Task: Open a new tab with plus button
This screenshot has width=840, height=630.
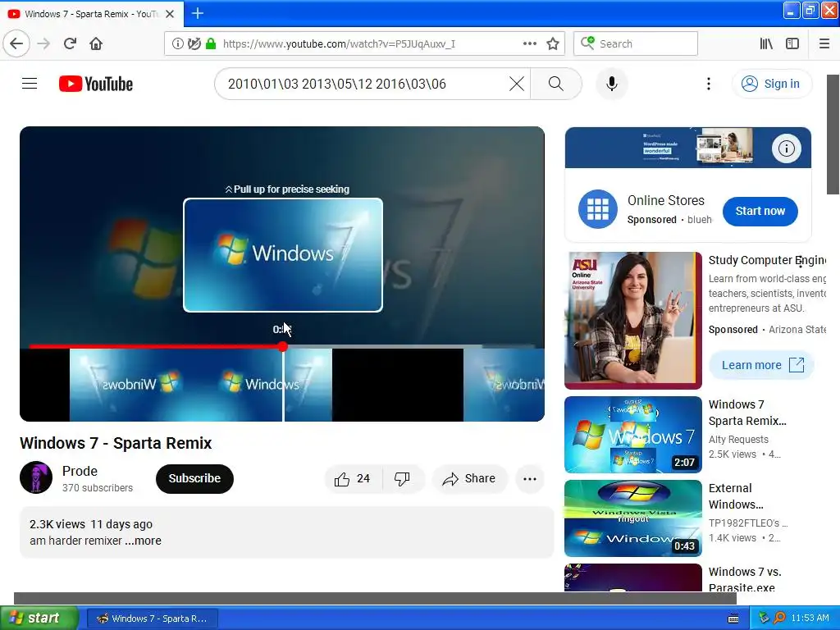Action: [198, 13]
